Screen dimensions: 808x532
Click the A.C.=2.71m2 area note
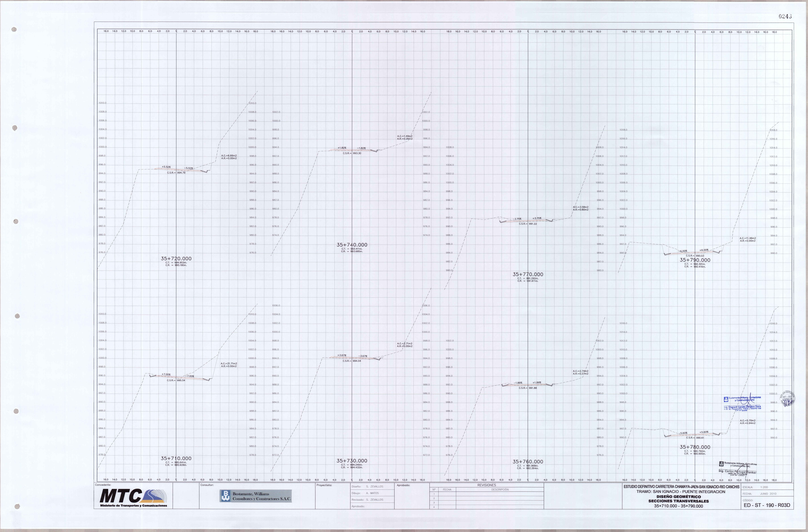pyautogui.click(x=405, y=344)
